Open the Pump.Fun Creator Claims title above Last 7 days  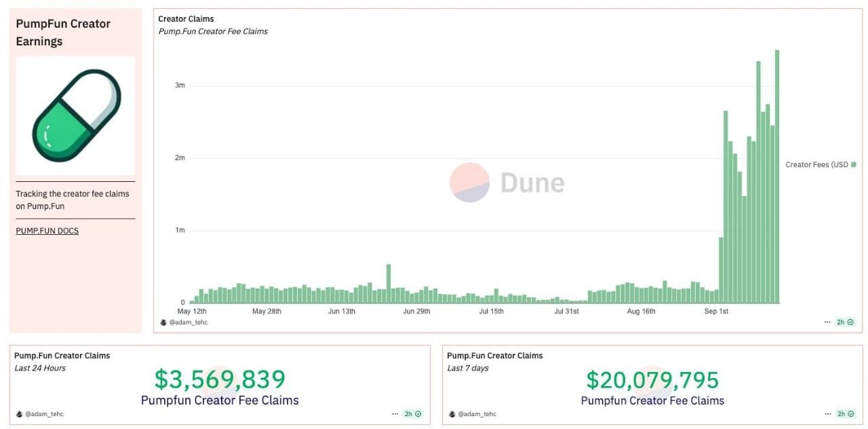pos(495,356)
